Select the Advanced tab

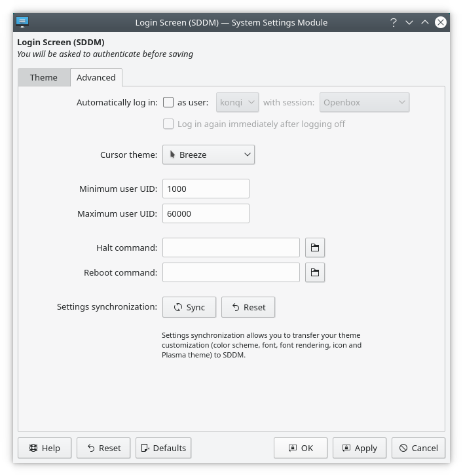(96, 77)
